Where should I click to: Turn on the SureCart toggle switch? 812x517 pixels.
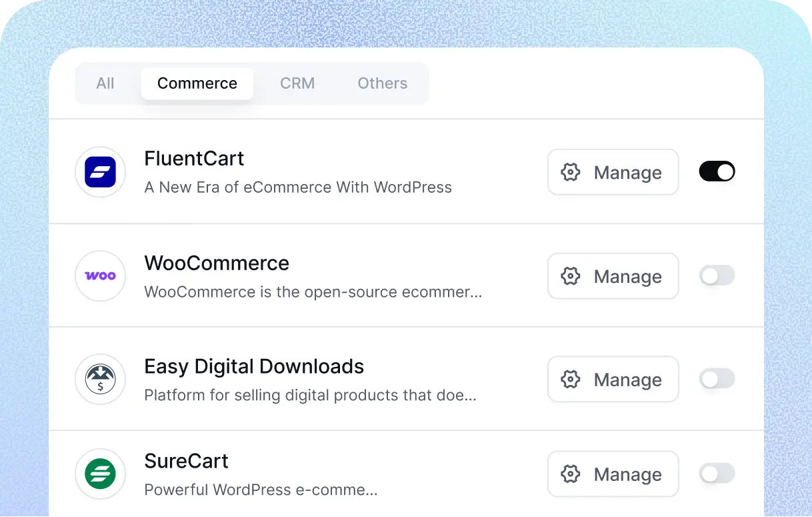coord(717,474)
